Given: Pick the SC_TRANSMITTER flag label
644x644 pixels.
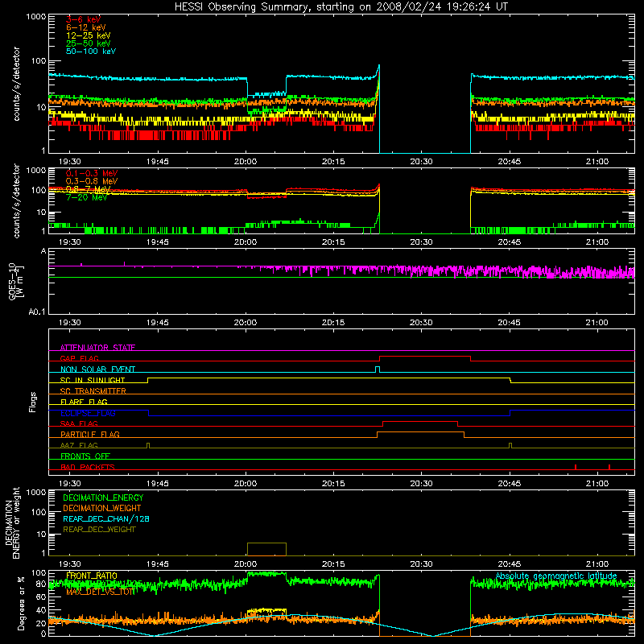Looking at the screenshot, I should click(x=93, y=391).
